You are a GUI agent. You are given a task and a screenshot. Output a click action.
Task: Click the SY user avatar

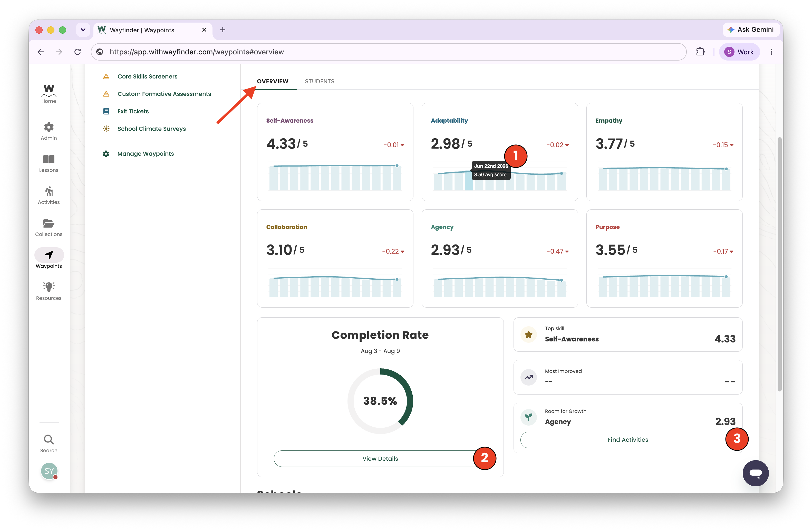tap(49, 471)
